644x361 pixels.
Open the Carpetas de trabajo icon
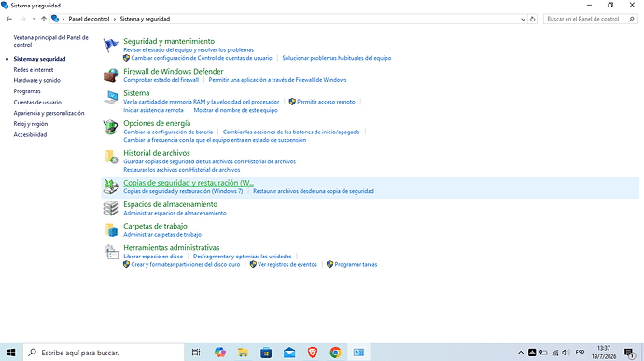110,230
